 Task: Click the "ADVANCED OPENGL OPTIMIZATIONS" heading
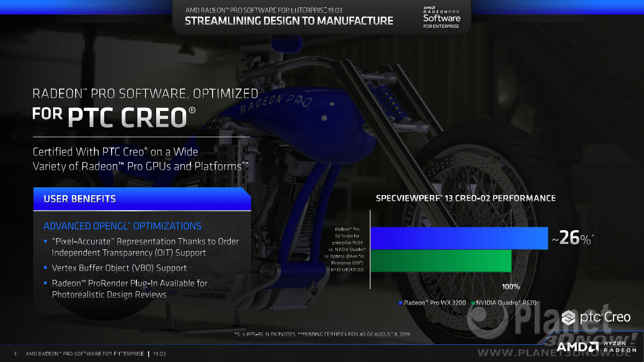pos(122,226)
